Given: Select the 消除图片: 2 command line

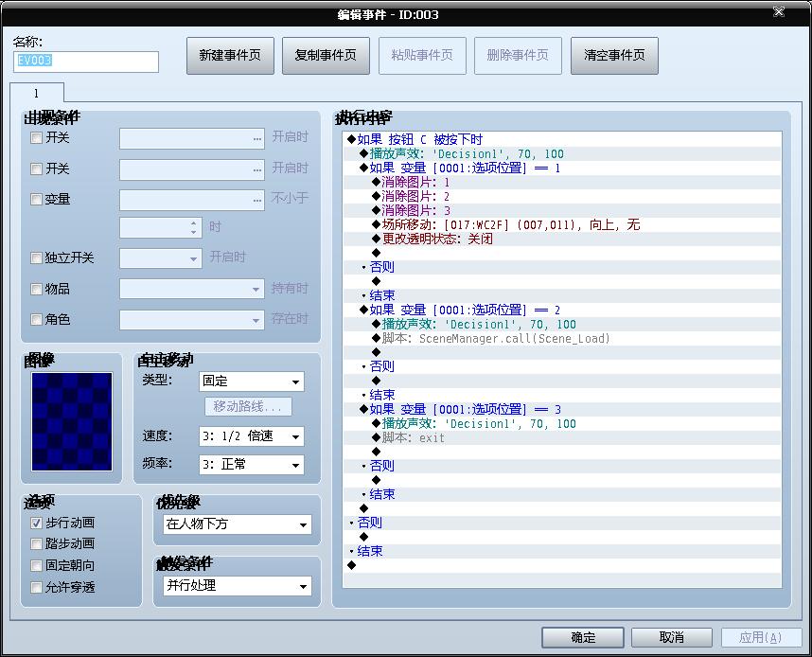Looking at the screenshot, I should pos(562,196).
